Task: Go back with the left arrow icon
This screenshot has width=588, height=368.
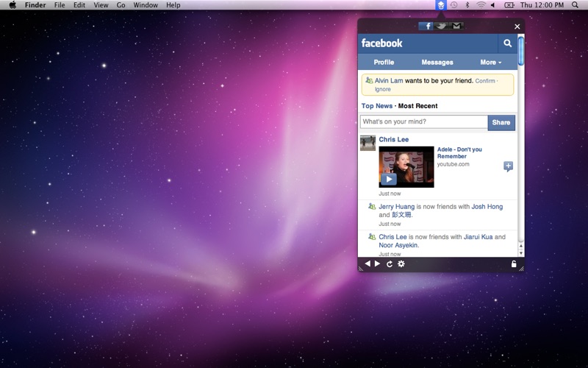Action: (x=367, y=263)
